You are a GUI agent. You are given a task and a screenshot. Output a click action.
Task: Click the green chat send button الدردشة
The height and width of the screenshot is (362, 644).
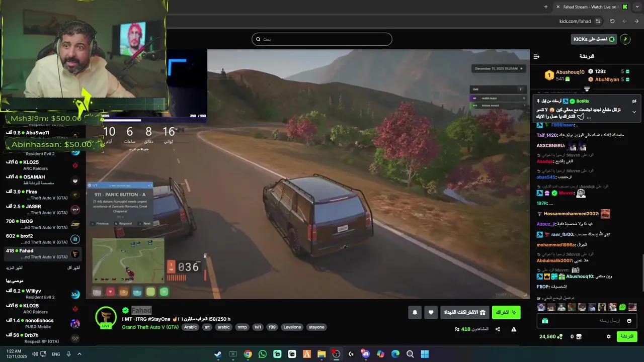click(627, 336)
